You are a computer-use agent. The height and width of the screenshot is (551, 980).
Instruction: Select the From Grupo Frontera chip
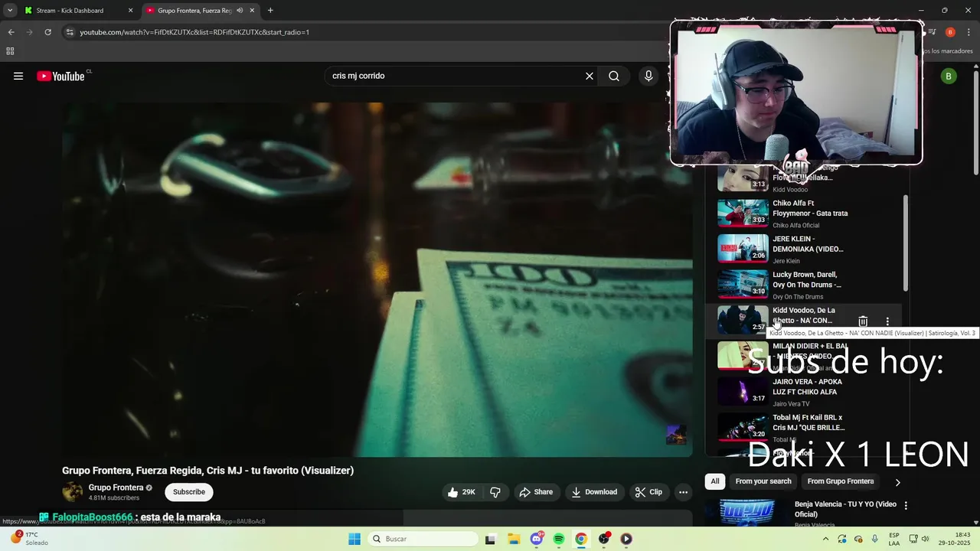coord(841,481)
